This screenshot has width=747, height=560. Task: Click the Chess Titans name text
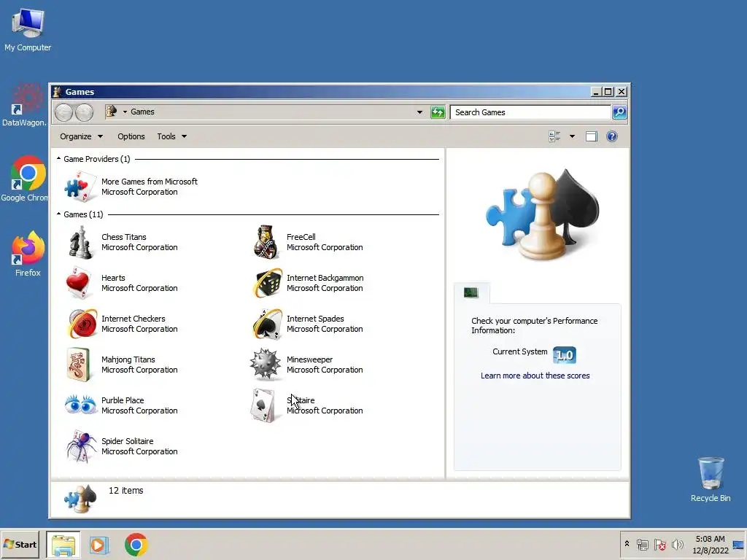124,237
